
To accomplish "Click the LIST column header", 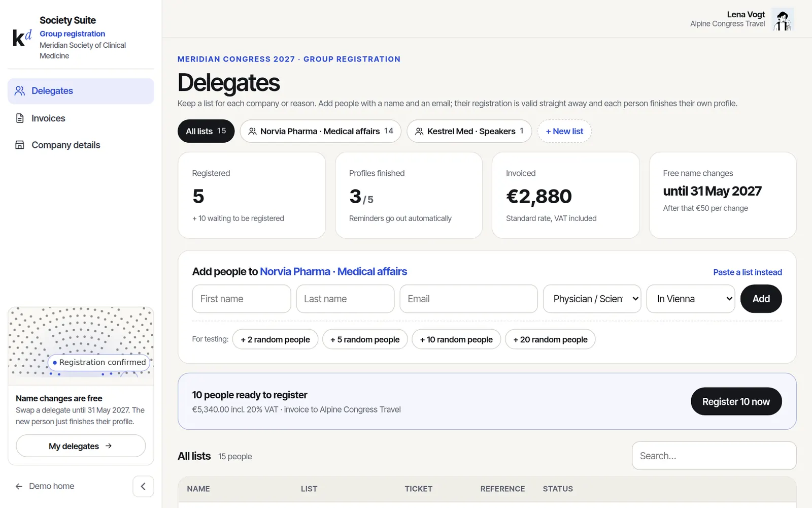I will 309,489.
